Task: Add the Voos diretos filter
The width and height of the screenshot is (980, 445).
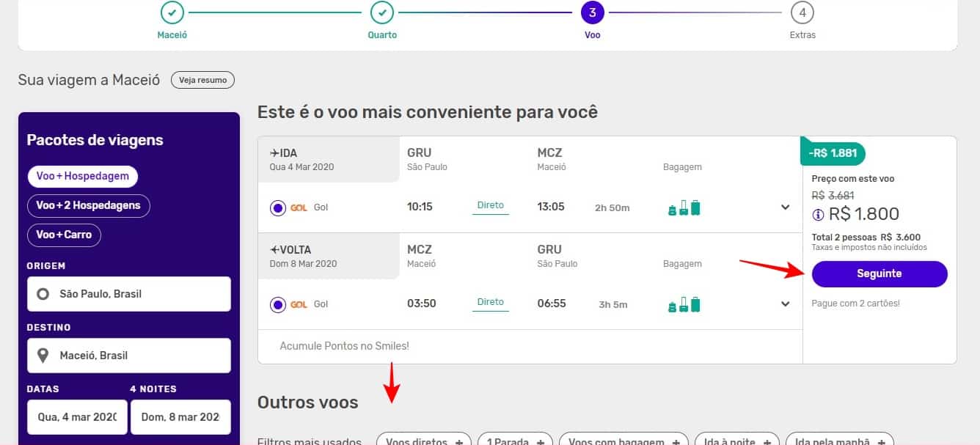Action: (x=424, y=441)
